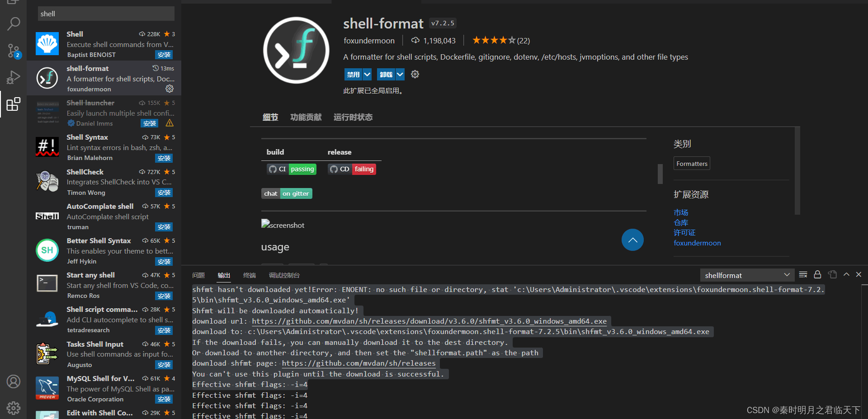
Task: Open the 问题 problems panel tab
Action: tap(198, 275)
